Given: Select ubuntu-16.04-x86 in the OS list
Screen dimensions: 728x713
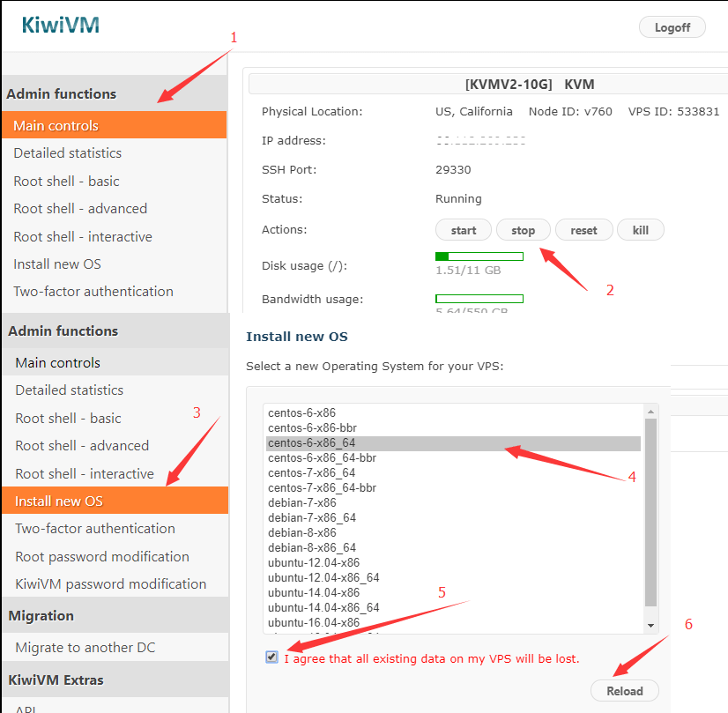Looking at the screenshot, I should point(453,622).
